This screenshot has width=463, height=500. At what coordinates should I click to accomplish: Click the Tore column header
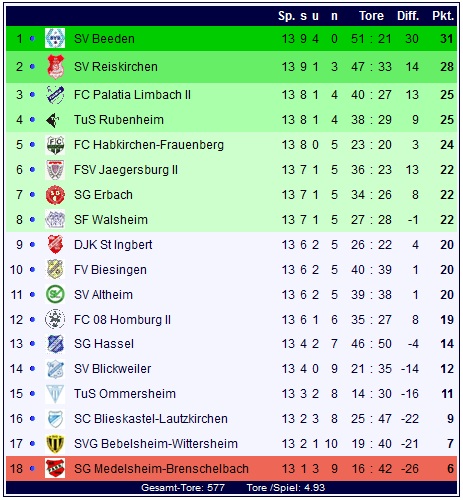point(371,16)
